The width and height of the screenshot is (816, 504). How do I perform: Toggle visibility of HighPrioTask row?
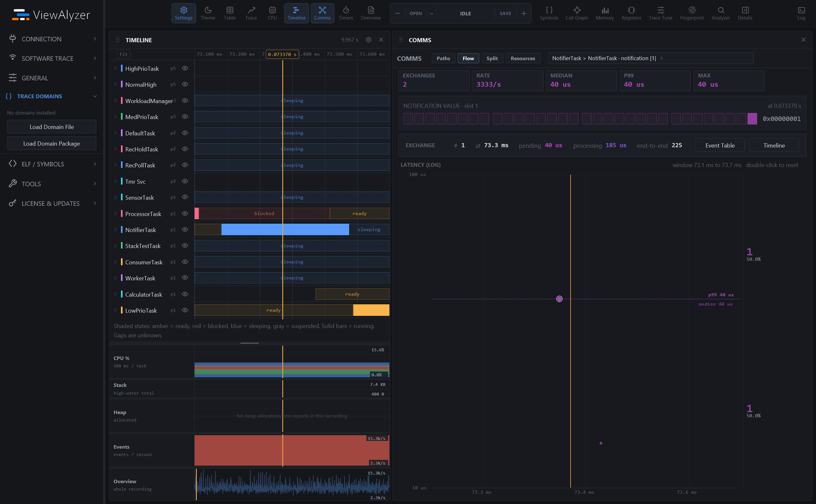185,68
